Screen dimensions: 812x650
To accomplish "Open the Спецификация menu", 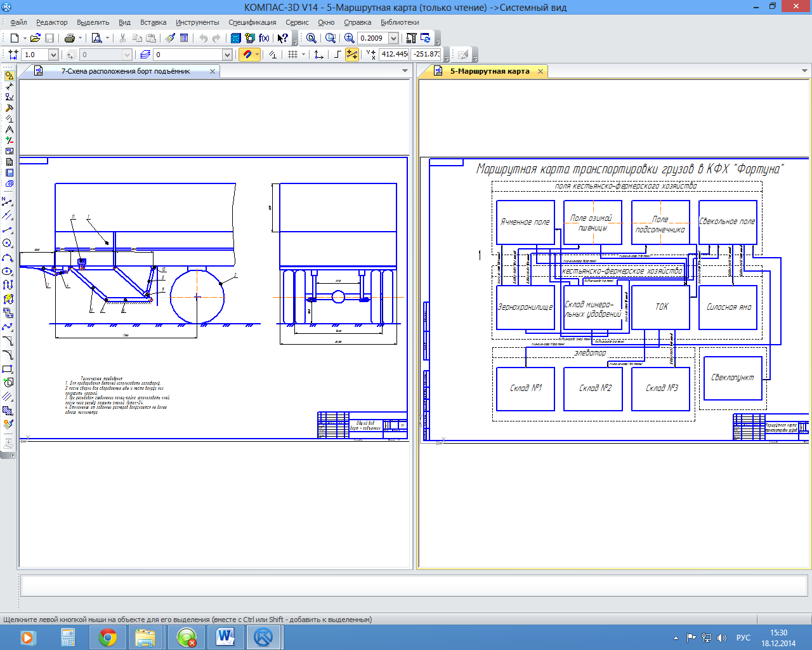I will click(x=252, y=22).
